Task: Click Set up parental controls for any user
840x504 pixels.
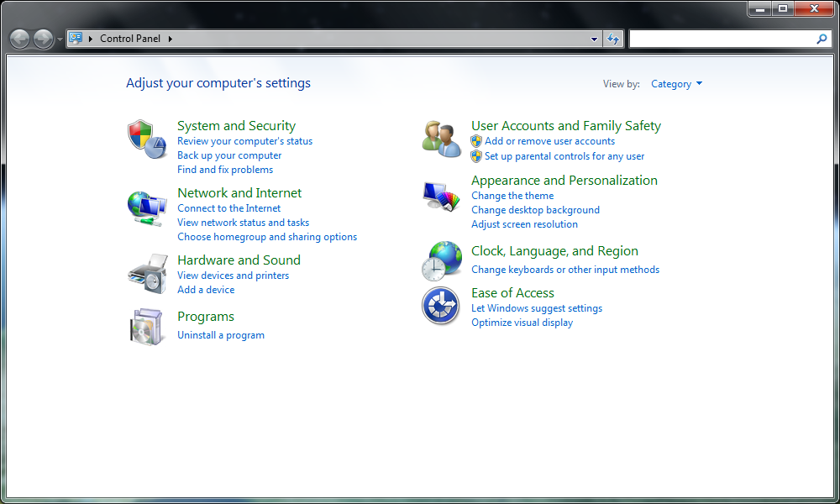Action: 564,156
